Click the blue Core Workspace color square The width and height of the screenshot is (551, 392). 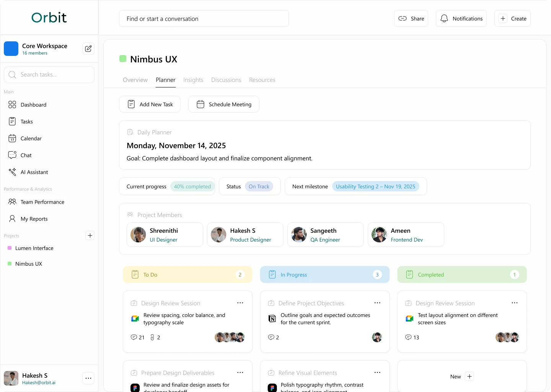pyautogui.click(x=11, y=49)
